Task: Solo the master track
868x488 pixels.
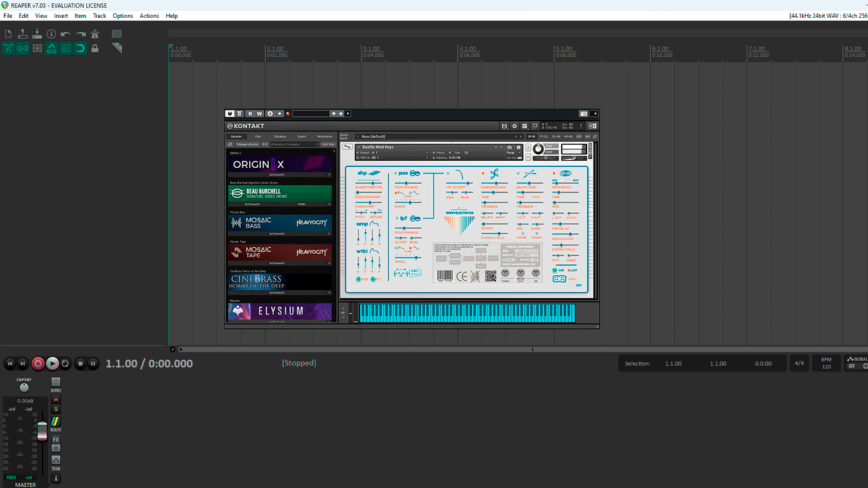Action: pos(56,409)
